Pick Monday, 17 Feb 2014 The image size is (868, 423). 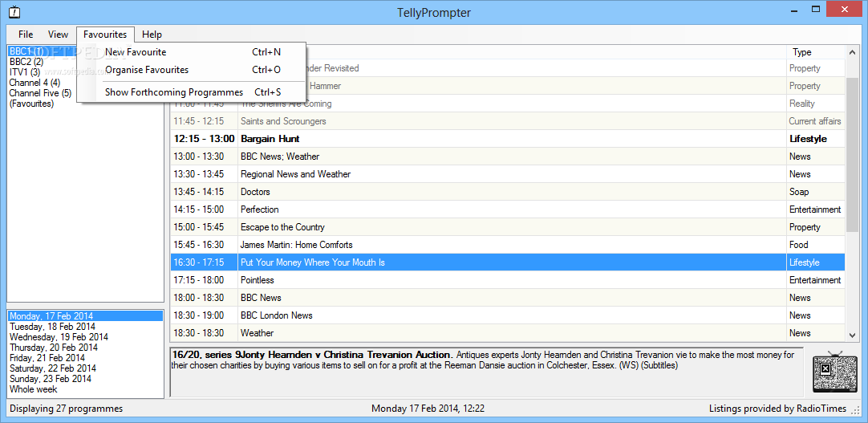click(x=86, y=316)
